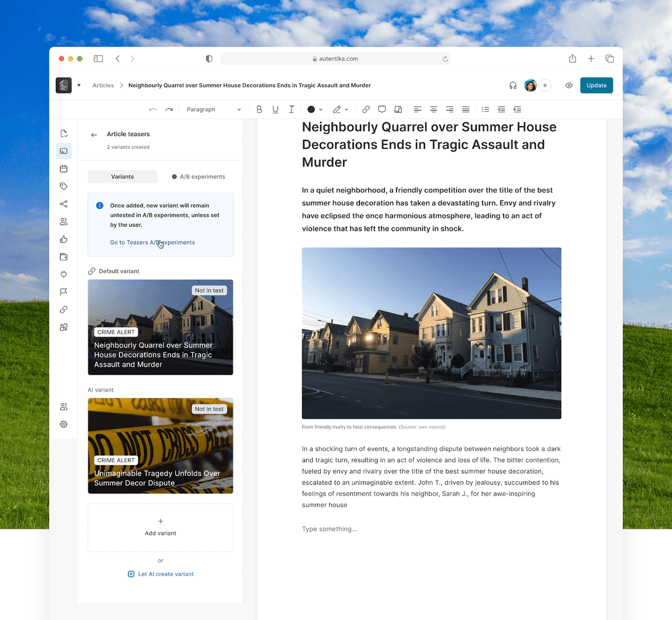Redo the last edit
The image size is (672, 620).
169,109
